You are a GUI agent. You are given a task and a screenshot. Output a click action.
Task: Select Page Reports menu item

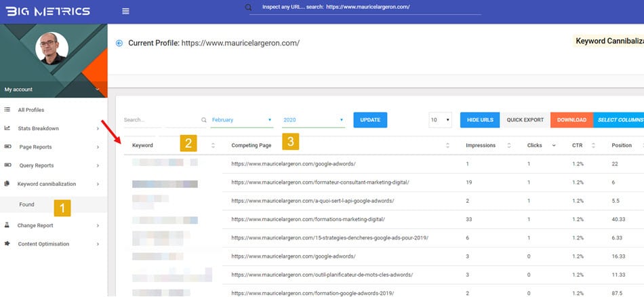pyautogui.click(x=35, y=146)
